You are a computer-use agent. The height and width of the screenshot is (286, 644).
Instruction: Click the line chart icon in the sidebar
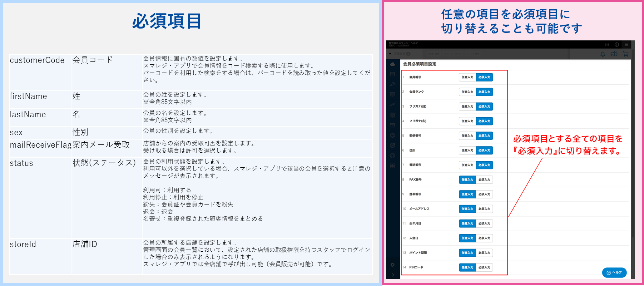(392, 105)
